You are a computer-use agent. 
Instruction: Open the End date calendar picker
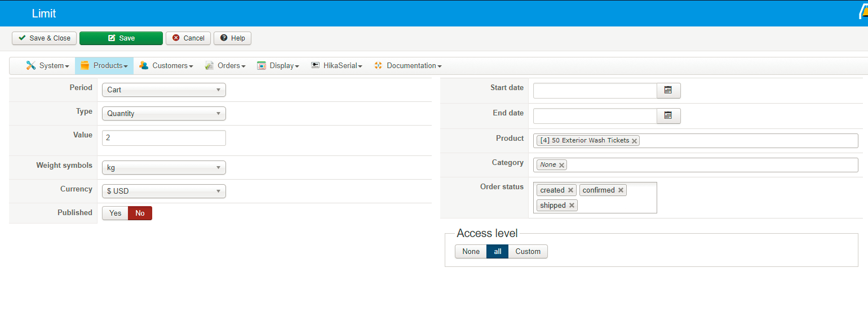pos(668,115)
